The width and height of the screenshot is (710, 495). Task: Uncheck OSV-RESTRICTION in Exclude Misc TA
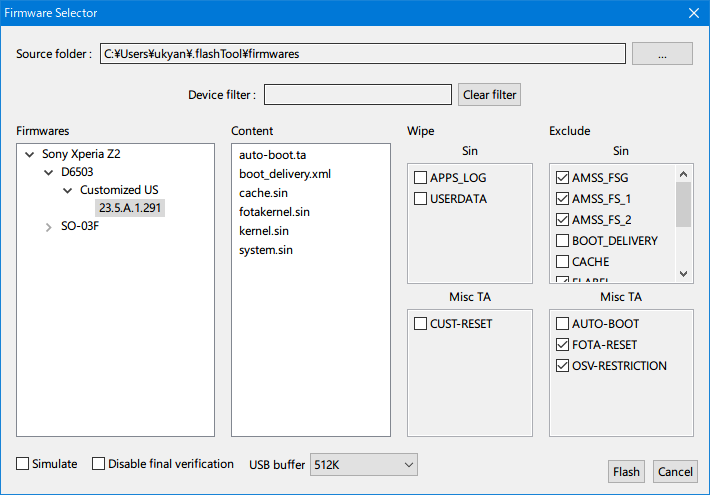tap(562, 365)
